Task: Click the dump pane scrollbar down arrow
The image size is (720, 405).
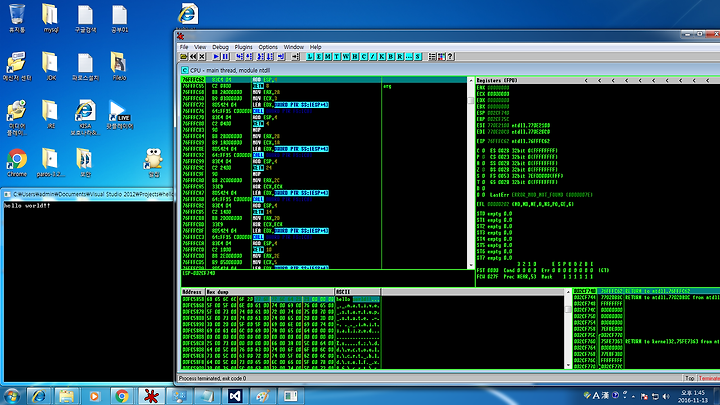Action: (x=568, y=366)
